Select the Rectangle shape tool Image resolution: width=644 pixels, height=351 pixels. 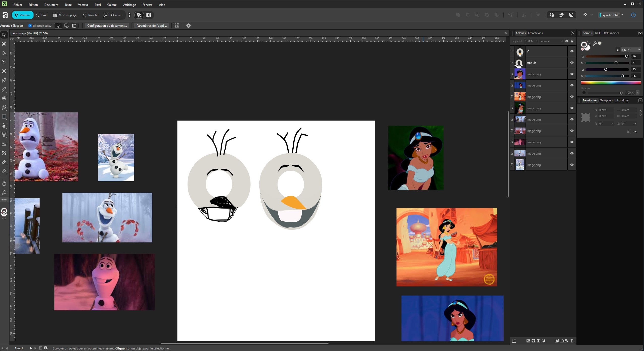click(4, 116)
